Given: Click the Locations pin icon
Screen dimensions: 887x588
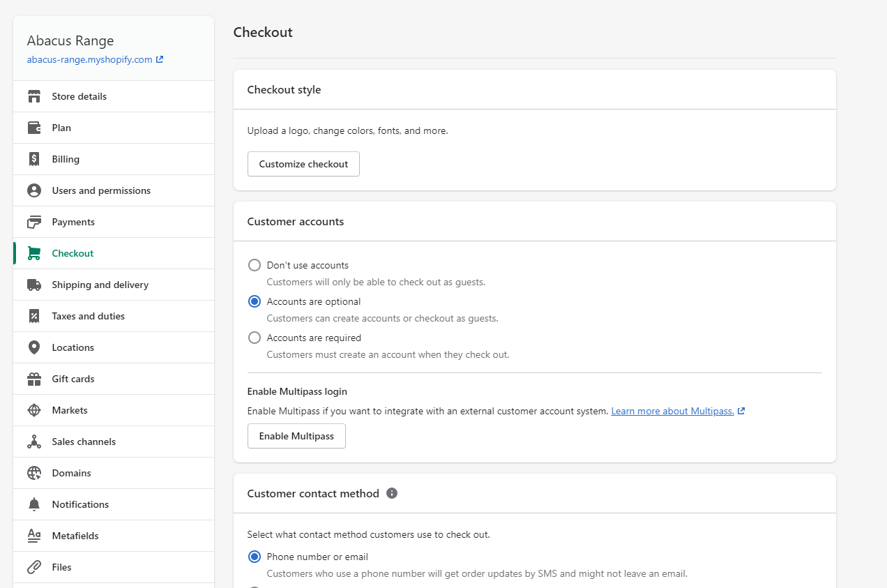Looking at the screenshot, I should (34, 347).
